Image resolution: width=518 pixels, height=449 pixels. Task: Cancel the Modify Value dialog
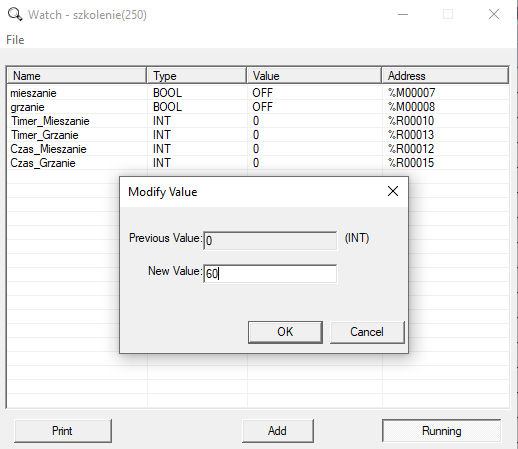click(x=367, y=332)
